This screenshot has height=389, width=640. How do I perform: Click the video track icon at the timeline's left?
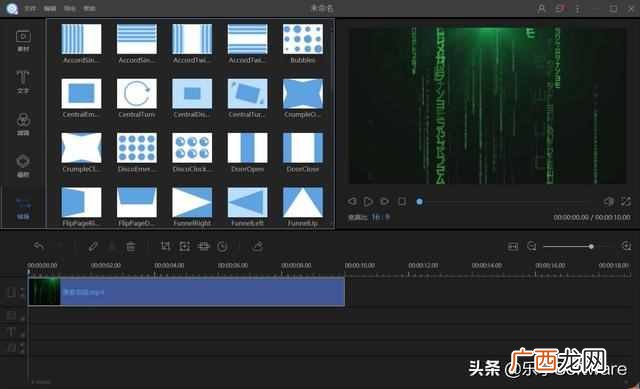click(12, 292)
